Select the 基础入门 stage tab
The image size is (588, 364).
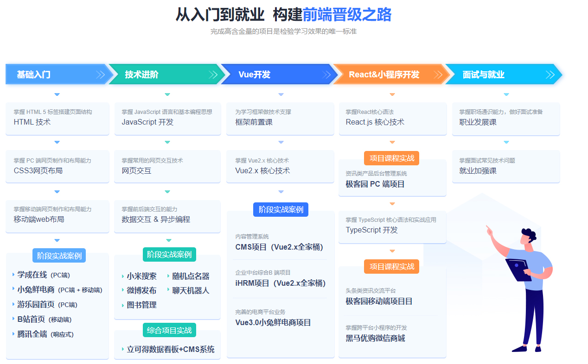[34, 75]
